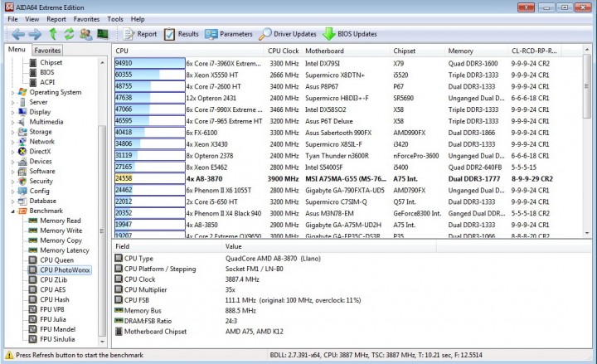Sort by the Chipset column header

pos(417,51)
